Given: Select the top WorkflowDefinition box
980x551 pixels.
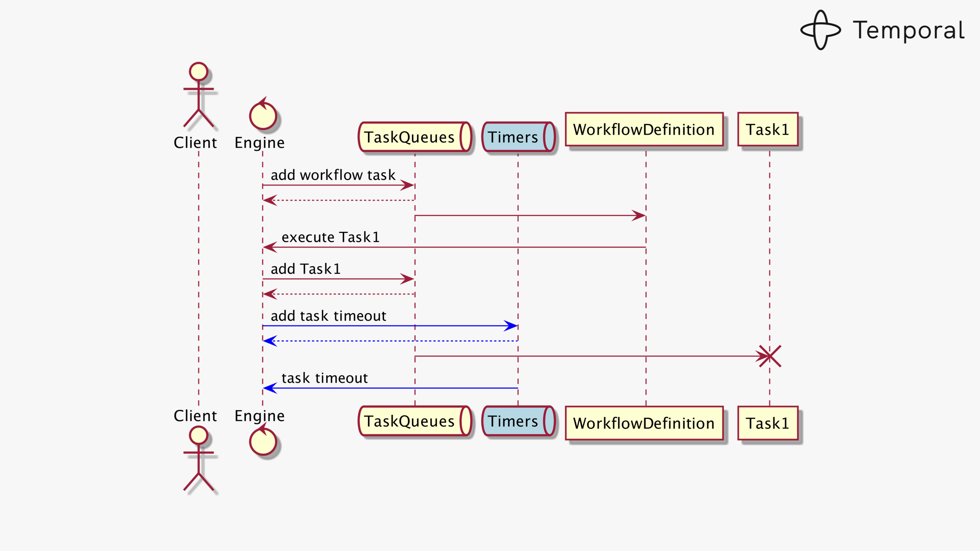Looking at the screenshot, I should click(644, 129).
